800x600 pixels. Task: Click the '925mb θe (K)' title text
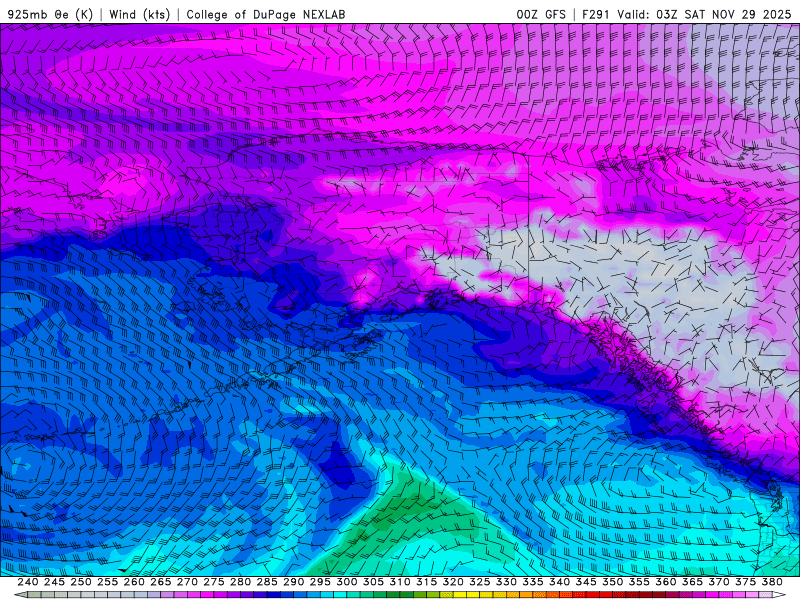pyautogui.click(x=50, y=15)
